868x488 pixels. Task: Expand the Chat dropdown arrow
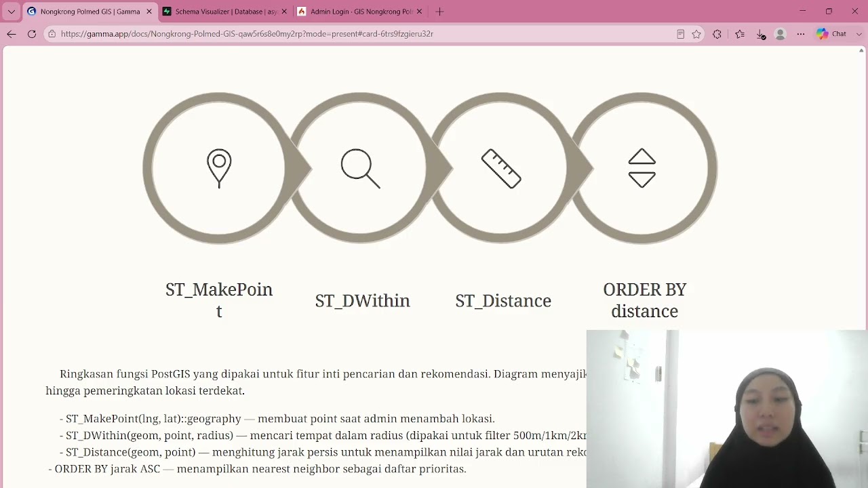point(859,34)
